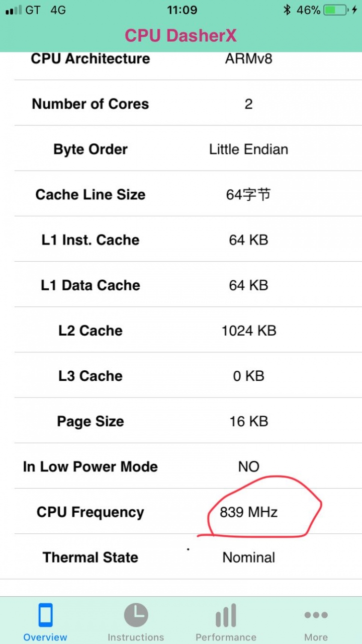Open the Overview tab phone icon
This screenshot has width=362, height=644.
pos(45,615)
